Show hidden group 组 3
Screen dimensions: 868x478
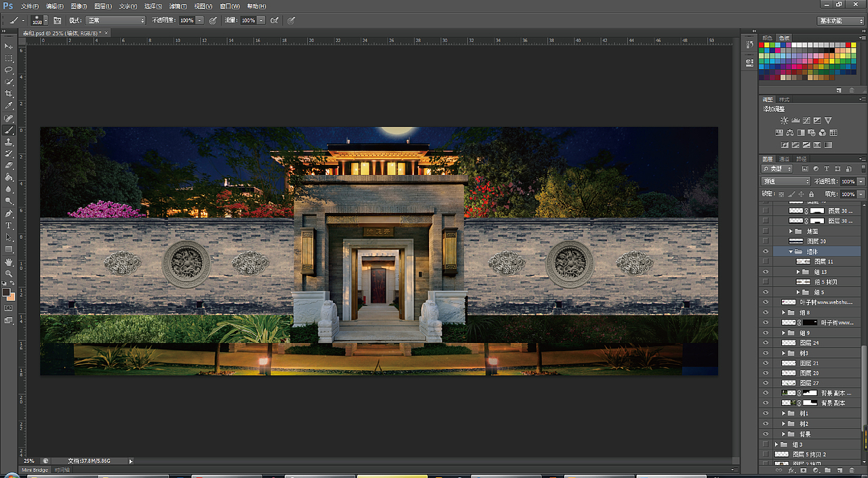point(766,444)
